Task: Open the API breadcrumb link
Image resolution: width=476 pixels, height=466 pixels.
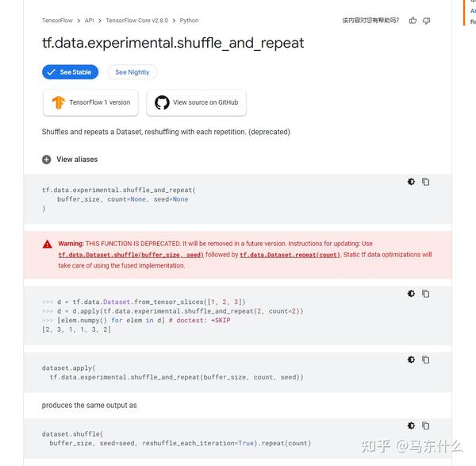Action: 89,21
